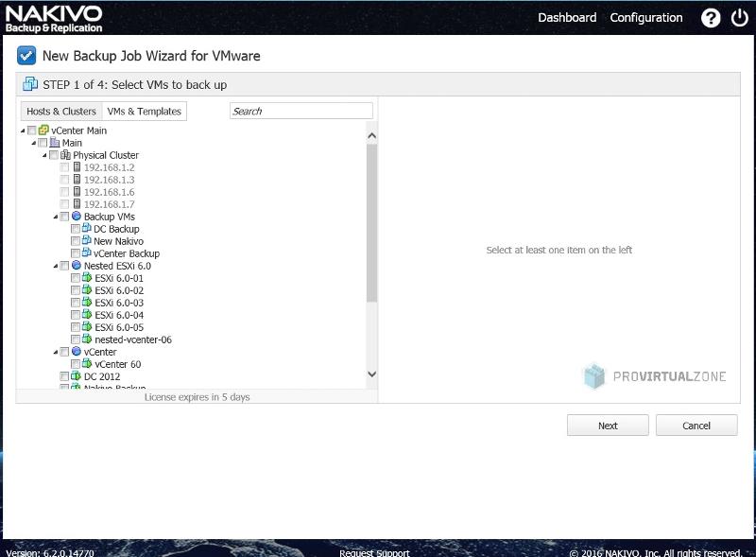Select the DC Backup checkbox

click(76, 229)
